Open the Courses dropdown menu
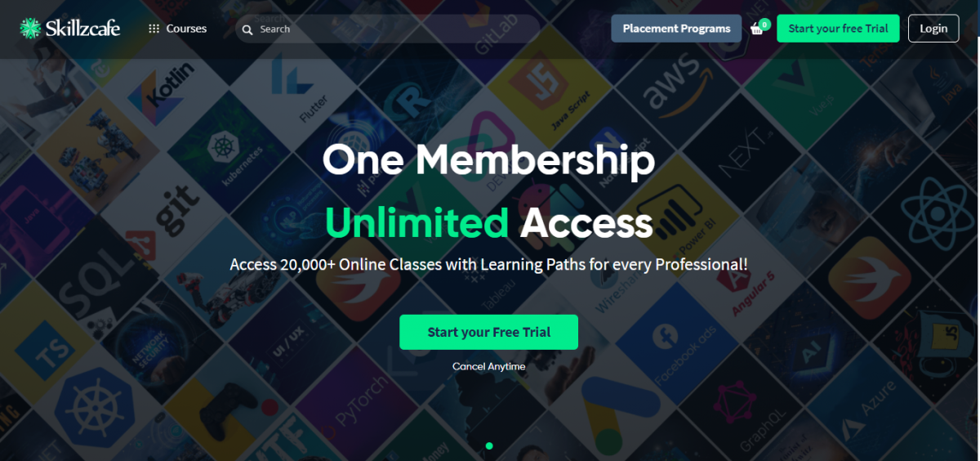 coord(177,29)
